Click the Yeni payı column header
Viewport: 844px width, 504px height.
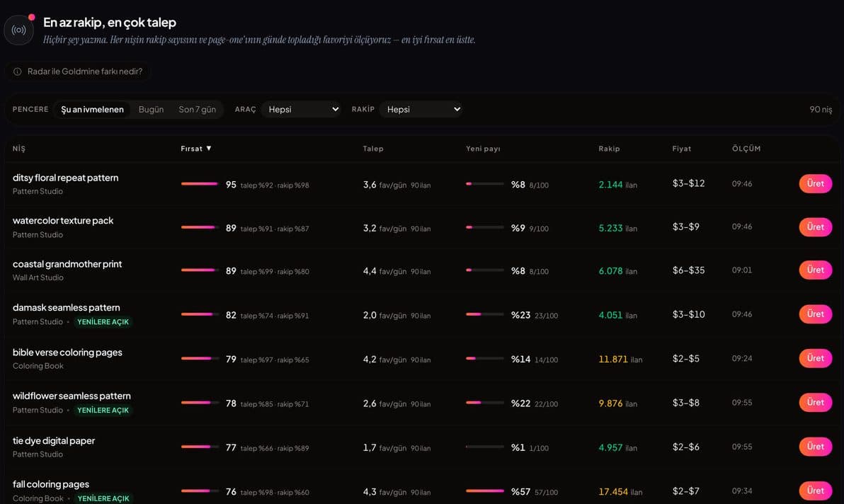point(483,149)
